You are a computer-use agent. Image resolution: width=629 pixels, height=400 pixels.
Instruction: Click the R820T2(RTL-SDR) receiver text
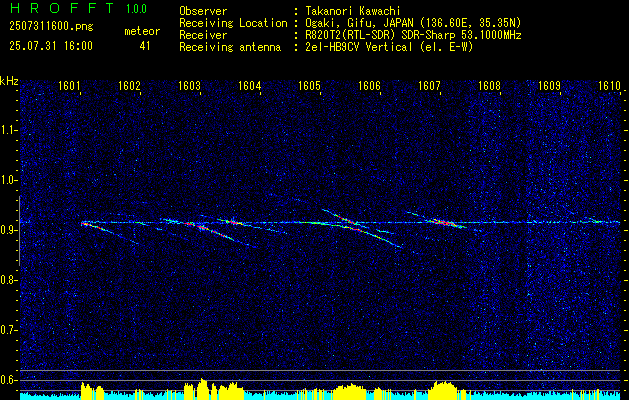coord(413,35)
